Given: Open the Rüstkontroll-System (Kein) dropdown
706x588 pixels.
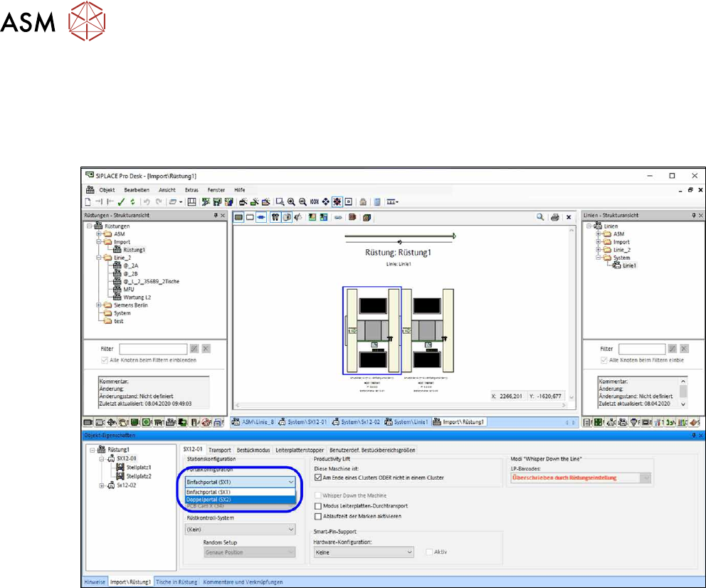Looking at the screenshot, I should [241, 530].
